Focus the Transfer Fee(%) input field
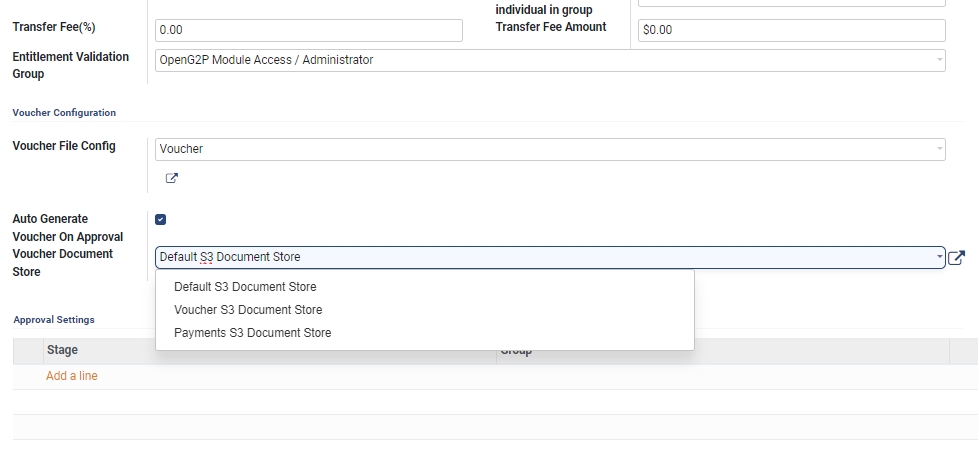The width and height of the screenshot is (979, 457). coord(309,31)
